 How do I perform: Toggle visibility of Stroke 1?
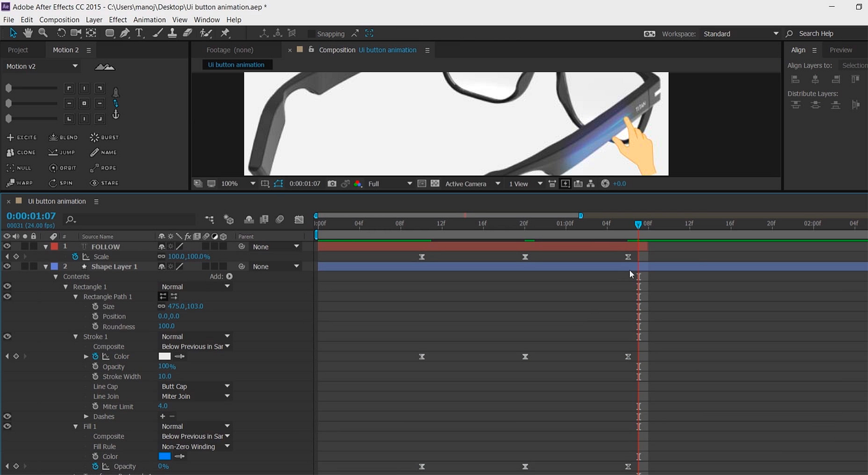point(7,336)
